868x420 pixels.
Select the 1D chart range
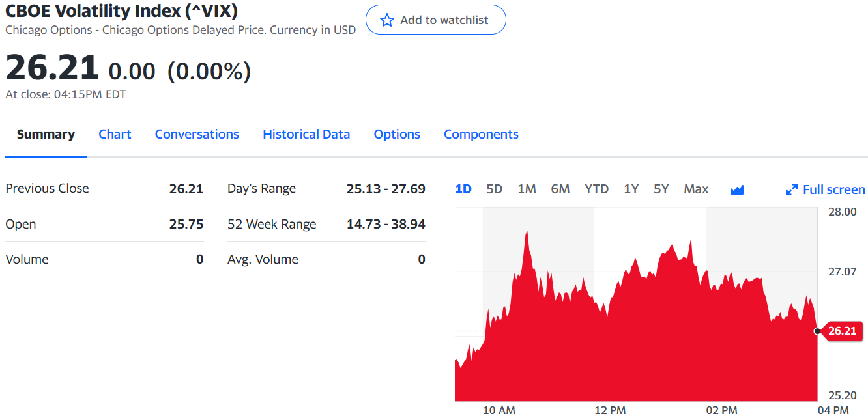(x=463, y=189)
